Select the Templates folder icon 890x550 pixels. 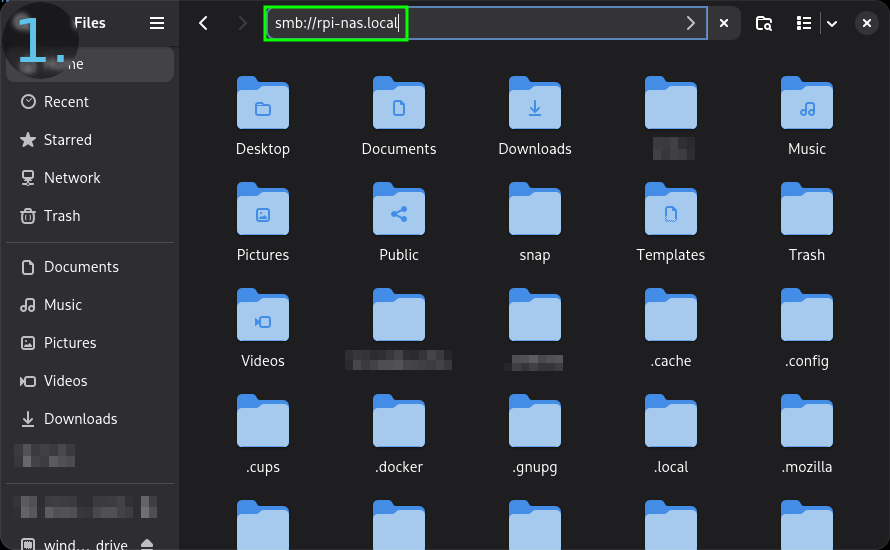[x=671, y=210]
